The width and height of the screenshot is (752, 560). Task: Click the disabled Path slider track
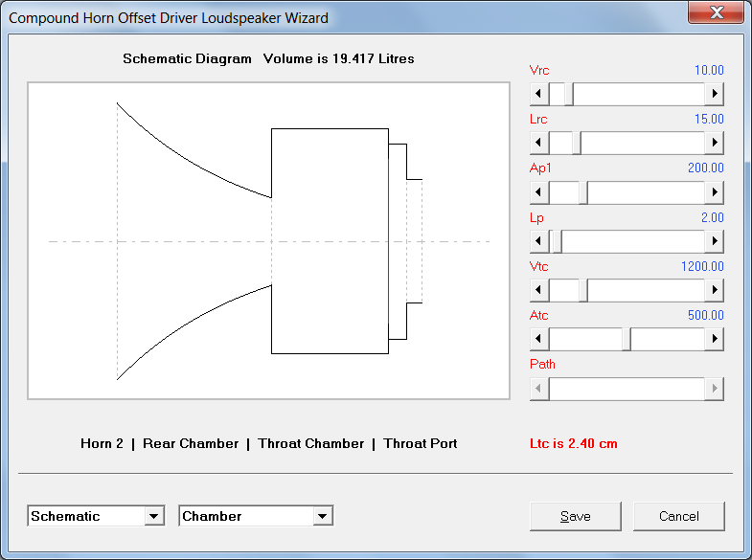coord(627,389)
